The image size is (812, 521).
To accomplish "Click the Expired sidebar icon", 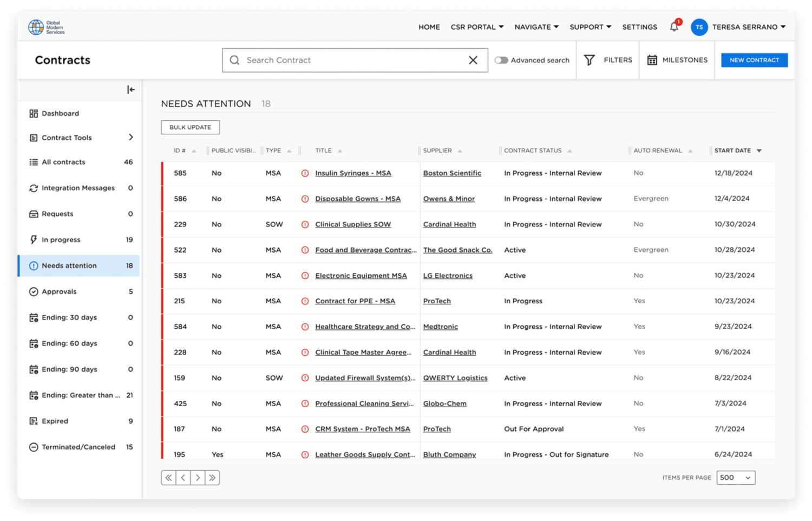I will (34, 421).
